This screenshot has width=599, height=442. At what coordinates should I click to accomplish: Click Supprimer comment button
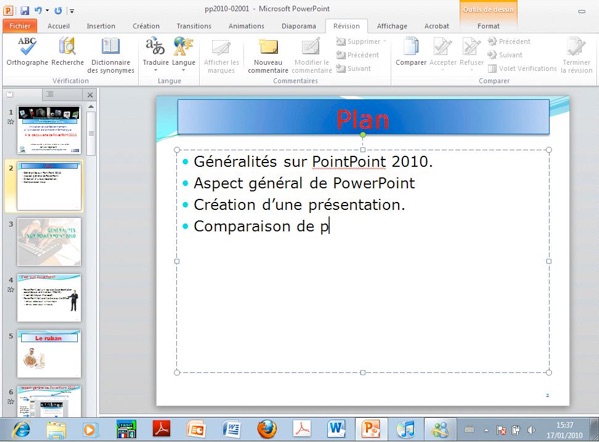point(358,42)
